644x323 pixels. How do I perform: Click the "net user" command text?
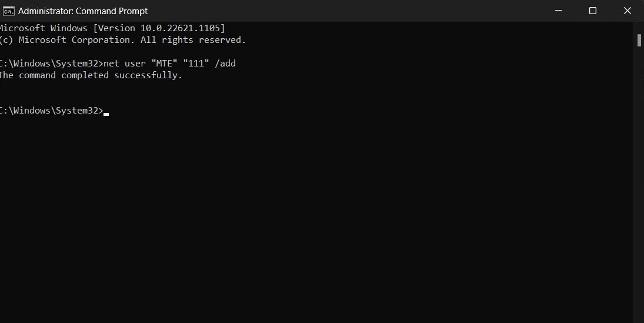click(125, 64)
